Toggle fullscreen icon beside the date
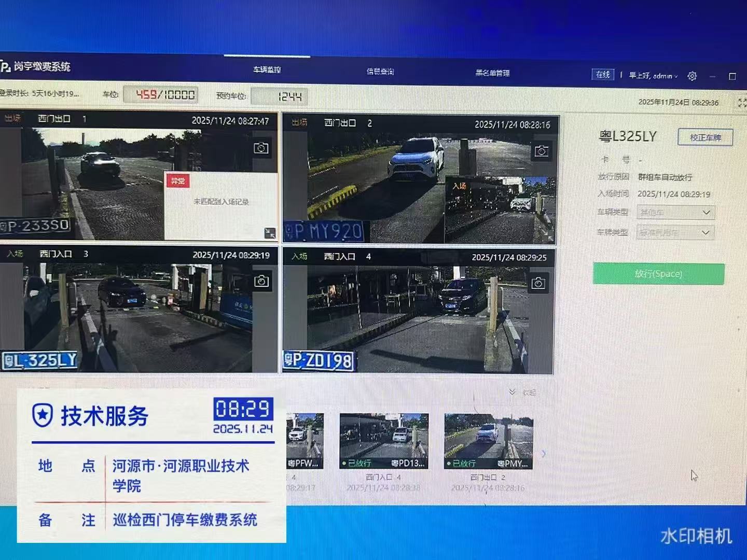 pyautogui.click(x=742, y=103)
